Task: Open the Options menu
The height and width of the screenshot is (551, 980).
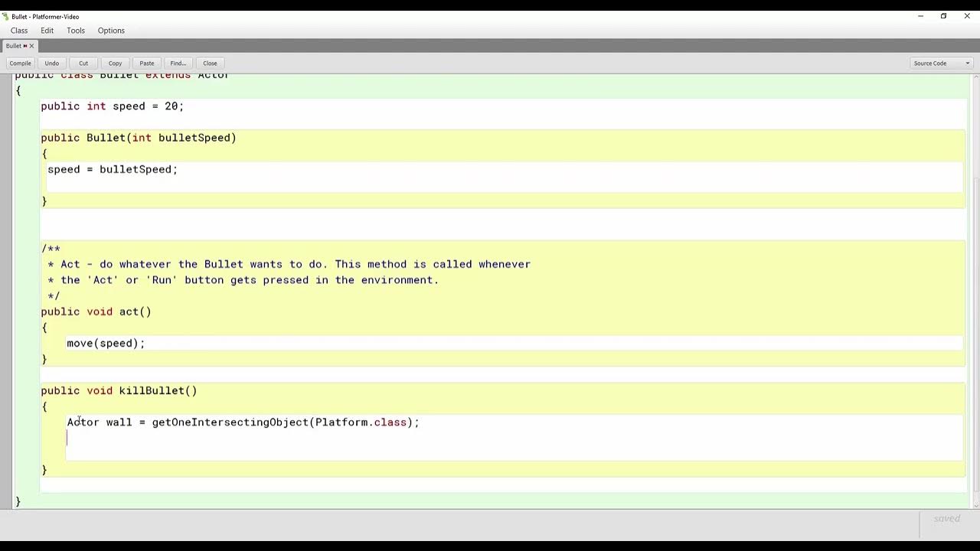Action: click(x=111, y=31)
